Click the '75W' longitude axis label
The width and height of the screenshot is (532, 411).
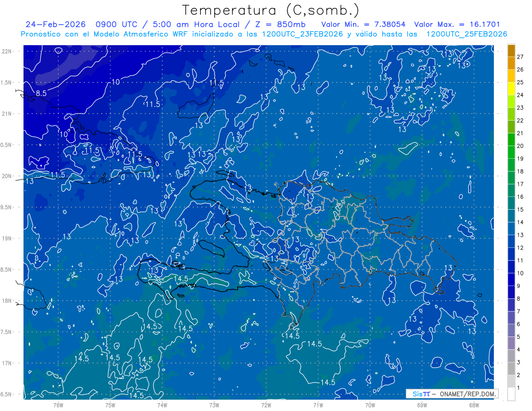tap(110, 405)
